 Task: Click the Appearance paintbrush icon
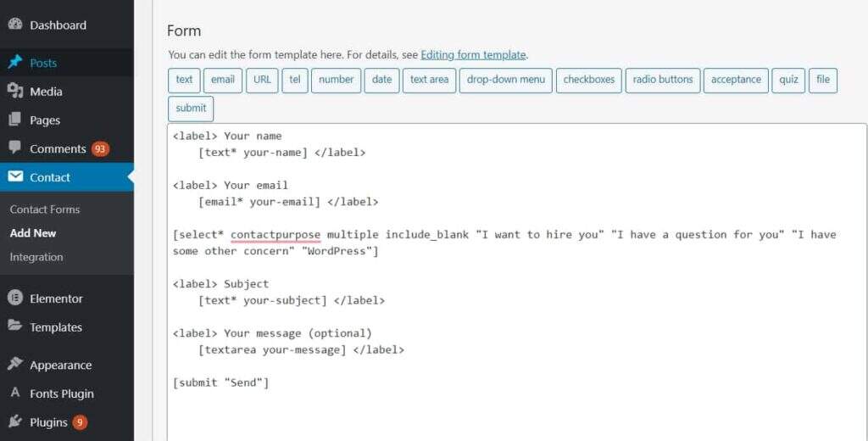coord(15,365)
